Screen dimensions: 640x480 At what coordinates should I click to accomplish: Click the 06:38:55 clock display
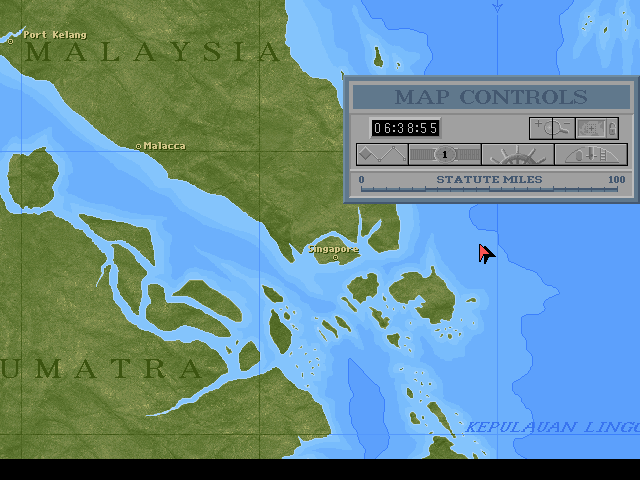[406, 128]
